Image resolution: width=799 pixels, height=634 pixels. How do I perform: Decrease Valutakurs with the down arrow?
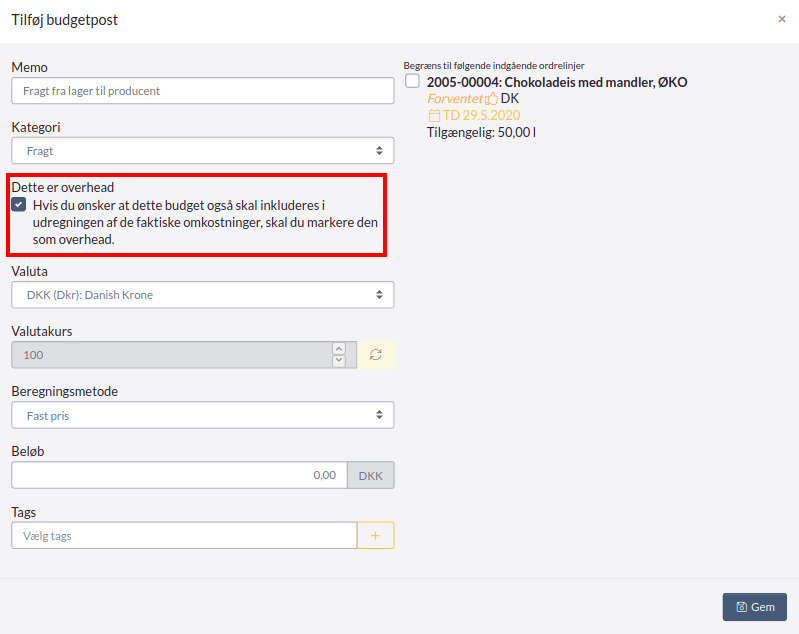click(339, 361)
